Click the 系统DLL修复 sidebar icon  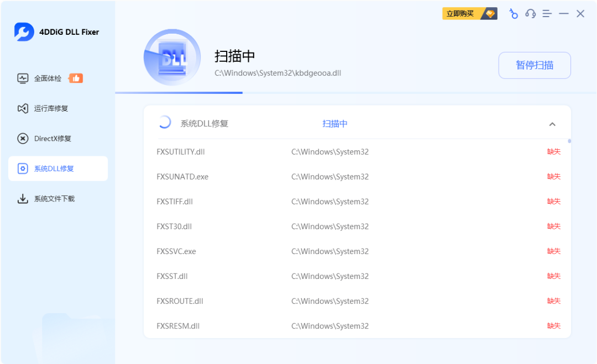(x=23, y=168)
